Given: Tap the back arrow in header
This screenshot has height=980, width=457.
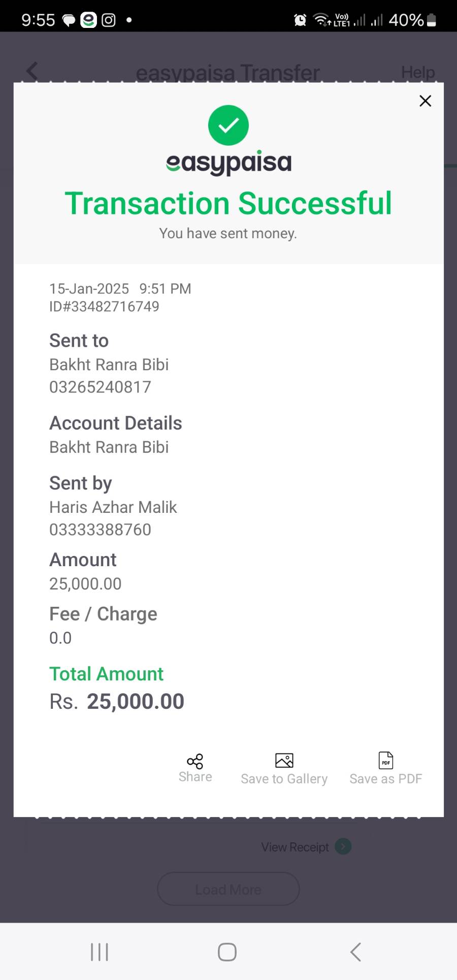Looking at the screenshot, I should (x=32, y=71).
